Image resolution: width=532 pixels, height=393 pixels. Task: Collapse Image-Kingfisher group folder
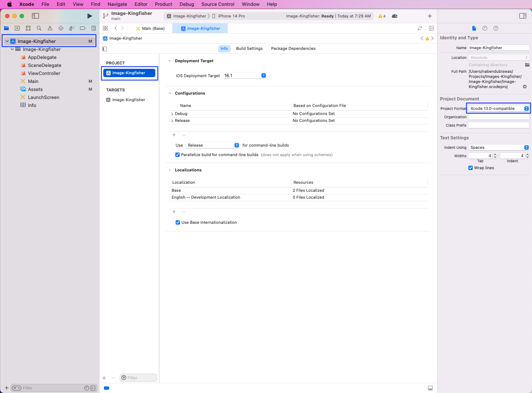[12, 49]
